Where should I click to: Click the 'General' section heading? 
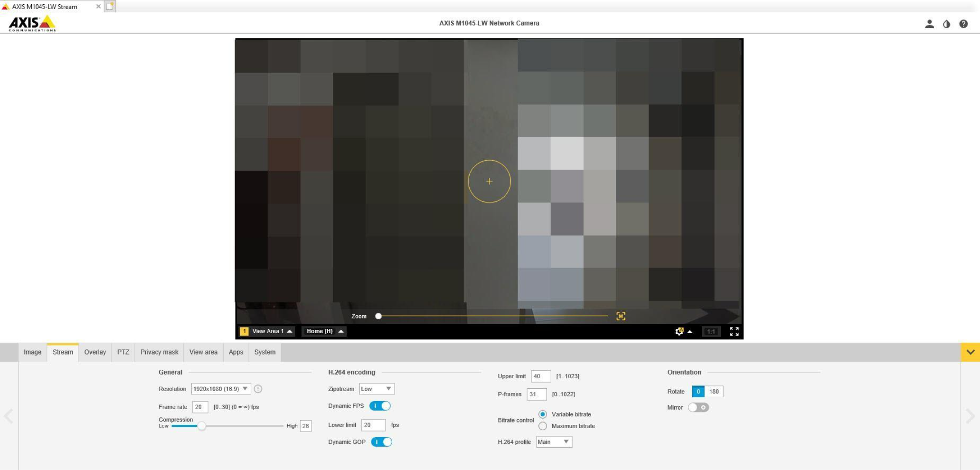170,372
